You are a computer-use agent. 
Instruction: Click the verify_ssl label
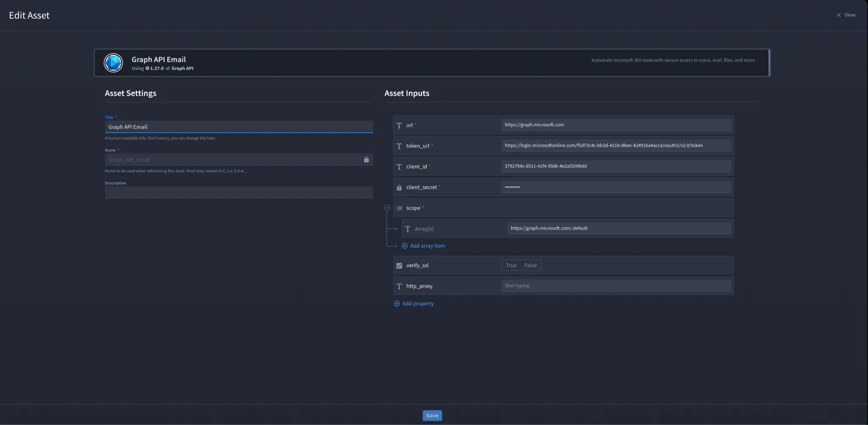[417, 266]
